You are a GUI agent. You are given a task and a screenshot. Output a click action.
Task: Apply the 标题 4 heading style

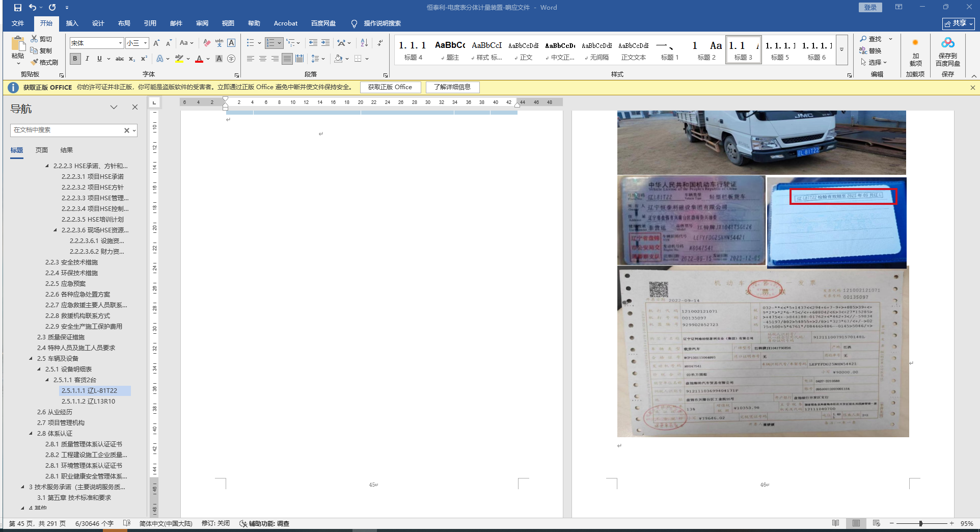click(x=414, y=50)
